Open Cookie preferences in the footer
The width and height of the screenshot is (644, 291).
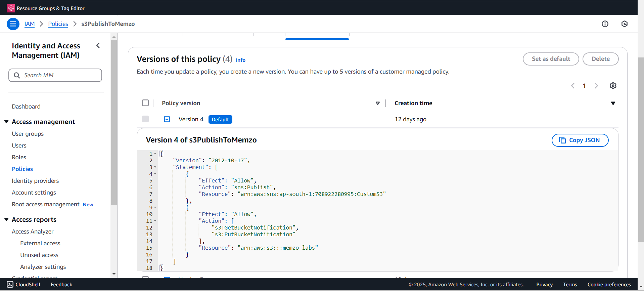coord(609,285)
